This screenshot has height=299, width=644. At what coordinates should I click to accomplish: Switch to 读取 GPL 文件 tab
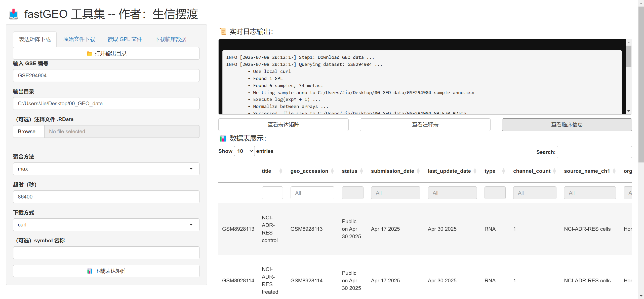(125, 39)
